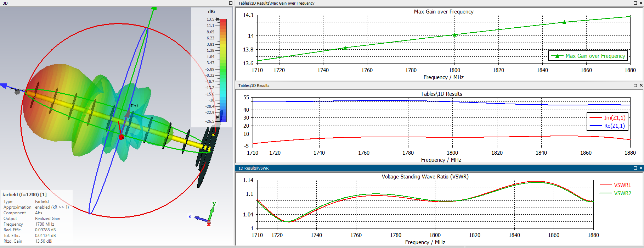Click the 1800 MHz marker on gain curve

coord(454,35)
